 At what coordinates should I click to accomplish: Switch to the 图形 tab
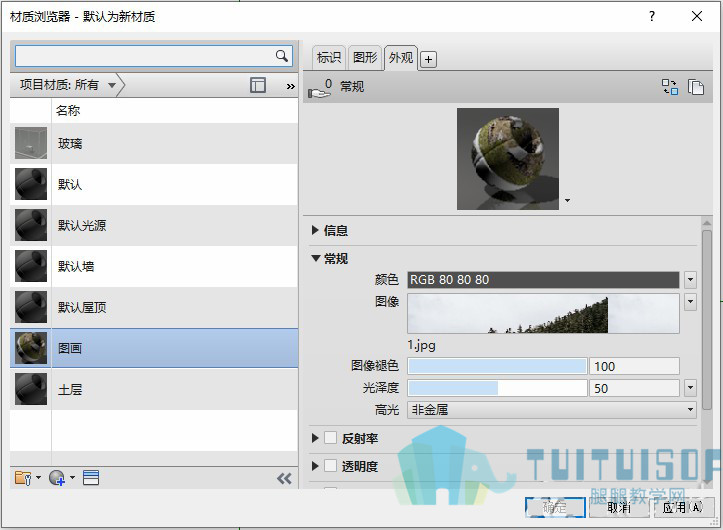pyautogui.click(x=365, y=58)
